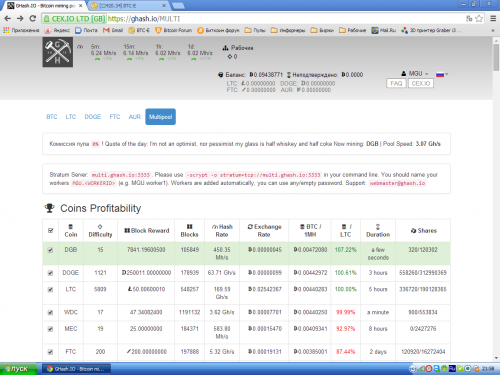Uncheck the LTC coin checkbox
This screenshot has width=500, height=375.
pyautogui.click(x=50, y=289)
